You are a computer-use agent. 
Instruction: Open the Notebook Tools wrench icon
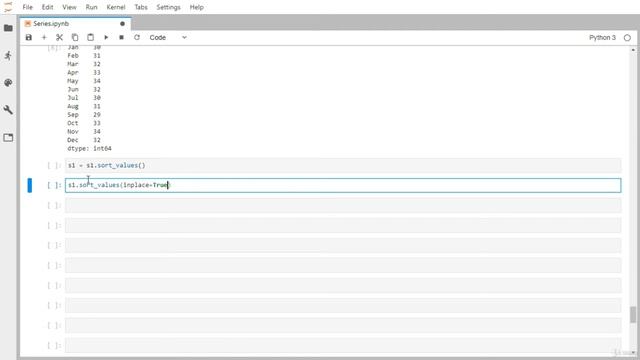8,110
